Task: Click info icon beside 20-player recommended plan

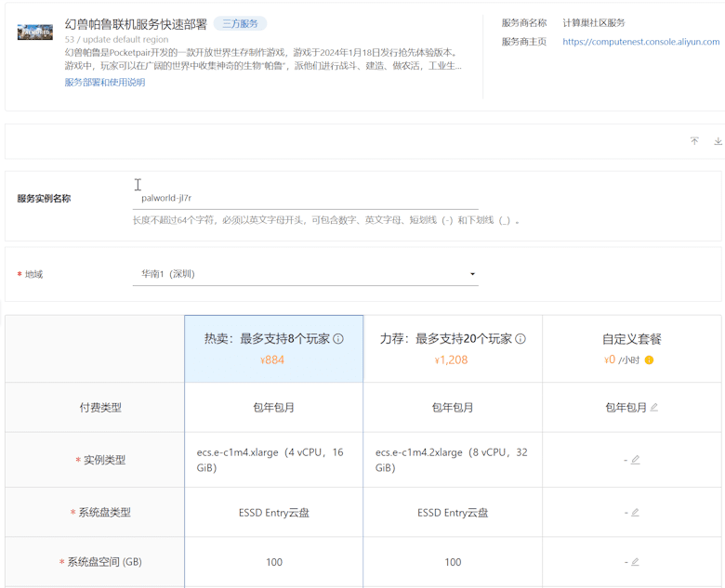Action: 521,339
